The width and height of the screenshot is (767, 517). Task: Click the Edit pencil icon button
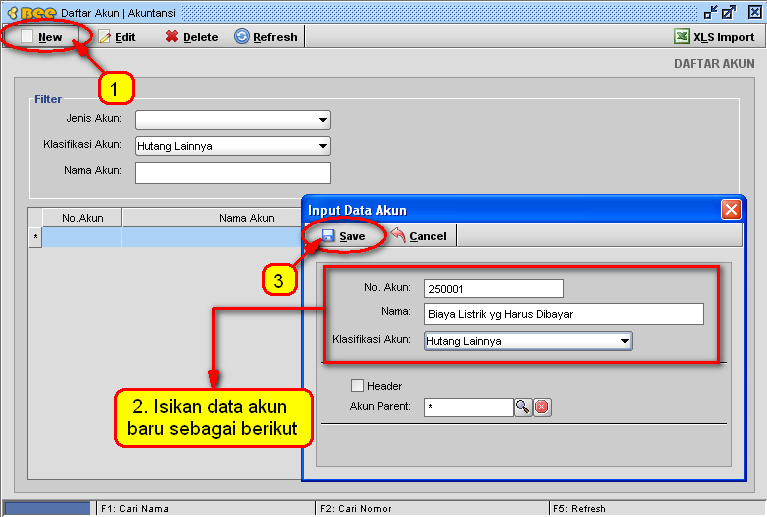117,37
